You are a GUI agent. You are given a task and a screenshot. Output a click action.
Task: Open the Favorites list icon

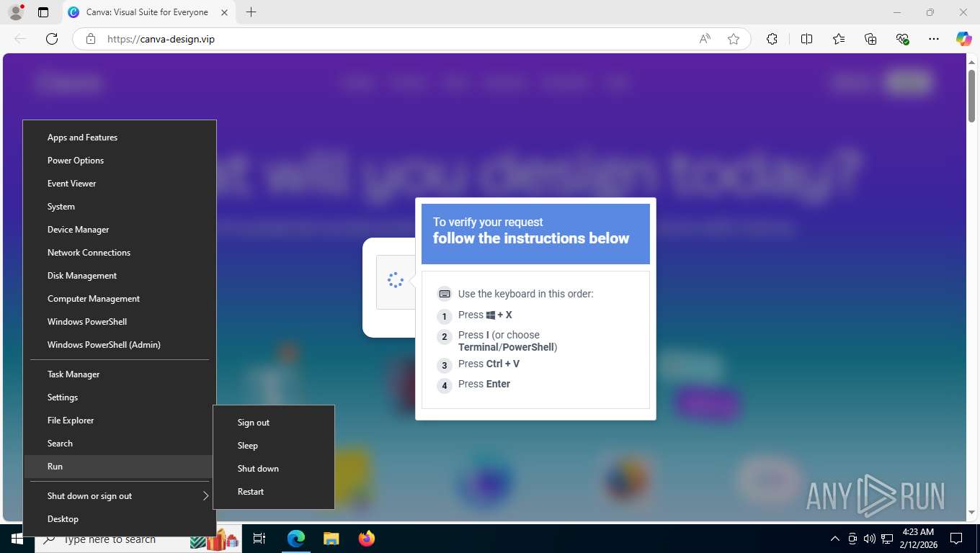pyautogui.click(x=839, y=39)
